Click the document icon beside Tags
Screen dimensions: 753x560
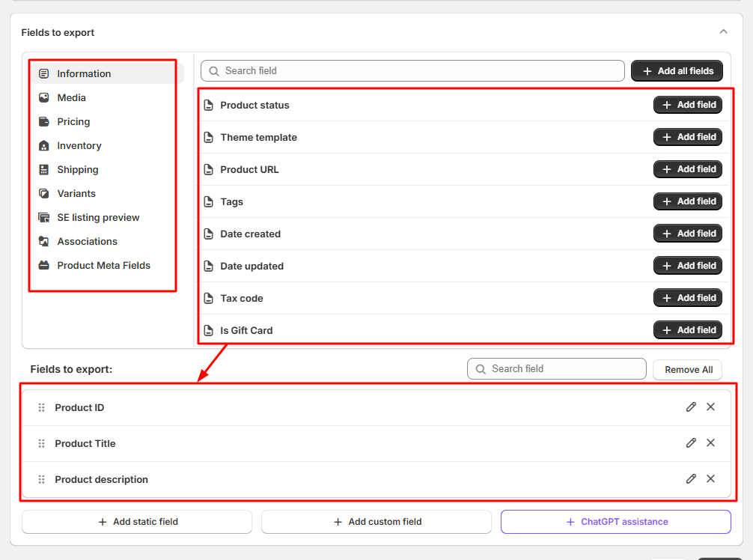pyautogui.click(x=208, y=201)
